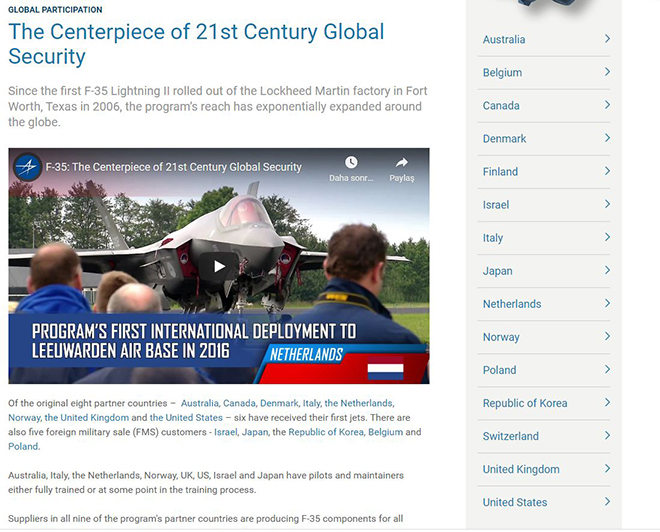The width and height of the screenshot is (660, 532).
Task: Open the Norway link in the paragraph
Action: 24,418
